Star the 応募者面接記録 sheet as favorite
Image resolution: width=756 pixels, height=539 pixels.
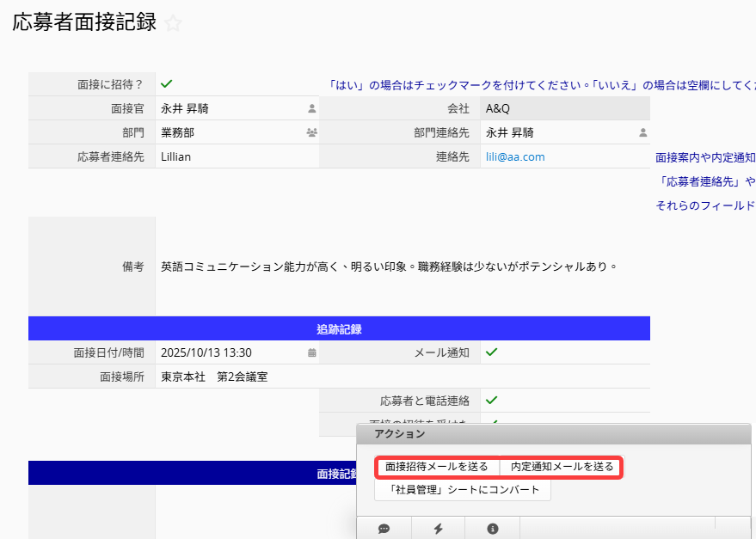pos(174,24)
